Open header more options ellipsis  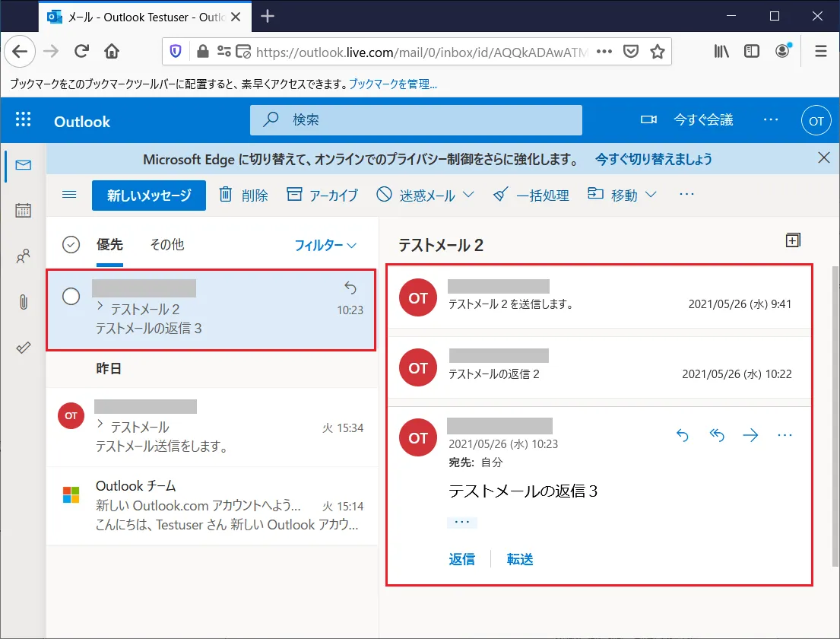click(x=771, y=119)
